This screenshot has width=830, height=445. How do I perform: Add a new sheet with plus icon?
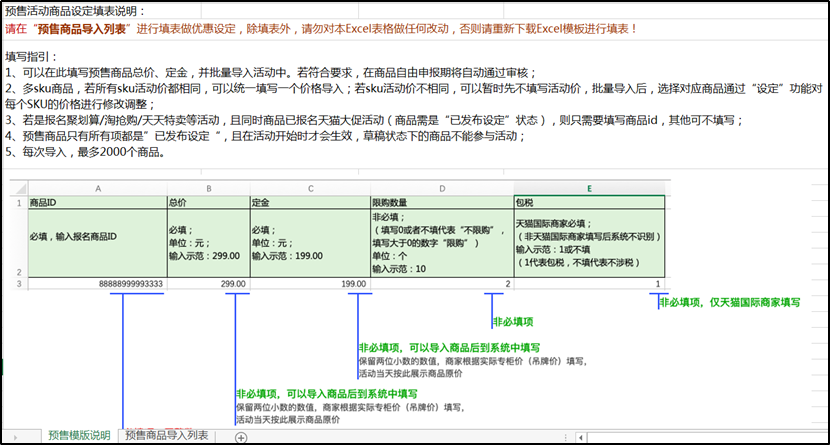[x=240, y=437]
